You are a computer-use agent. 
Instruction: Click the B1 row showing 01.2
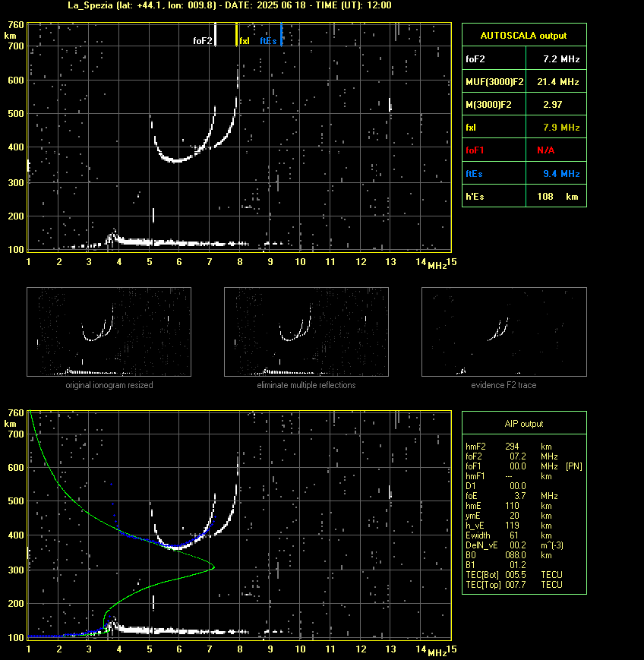point(496,565)
